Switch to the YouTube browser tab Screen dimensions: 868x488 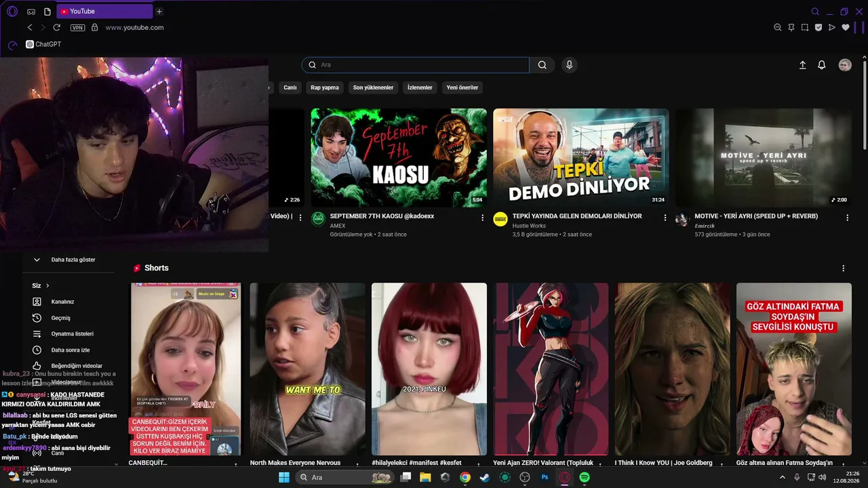point(104,12)
